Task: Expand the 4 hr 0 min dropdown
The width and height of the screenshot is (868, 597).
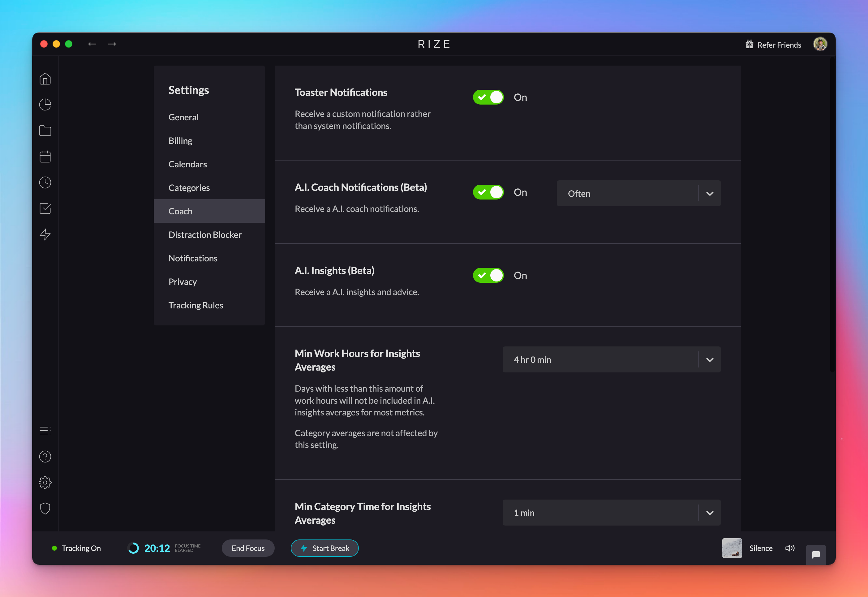Action: click(x=612, y=359)
